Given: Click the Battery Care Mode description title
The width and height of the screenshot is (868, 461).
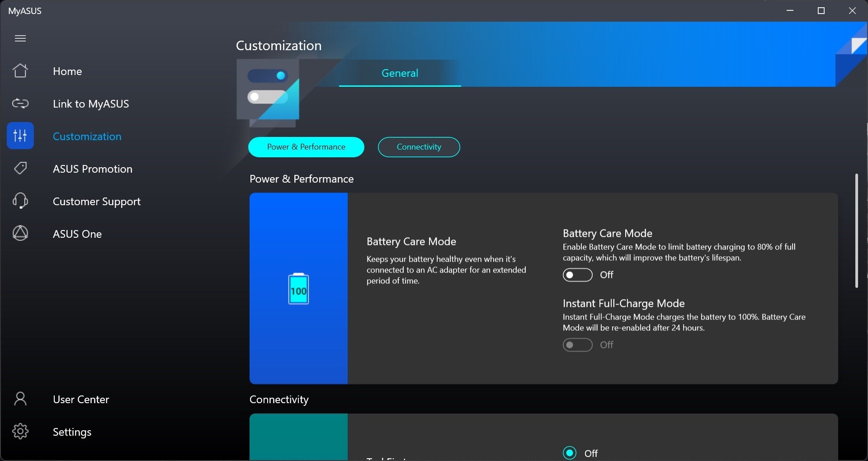Looking at the screenshot, I should [x=411, y=241].
